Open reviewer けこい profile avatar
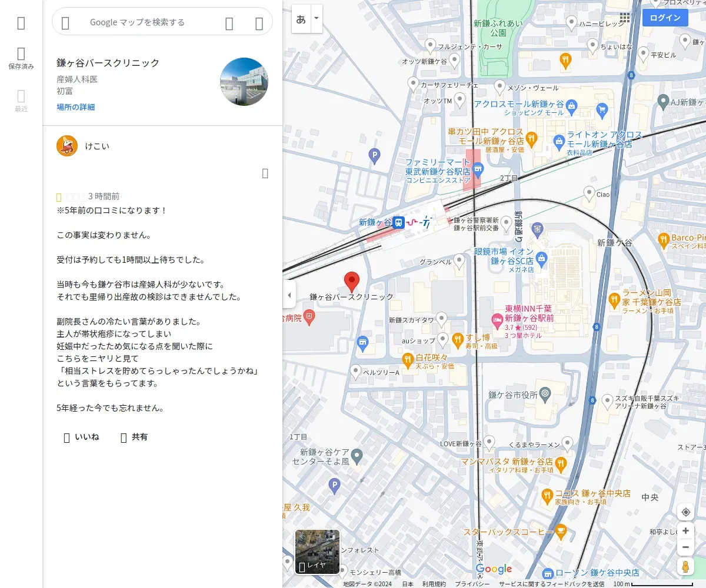The width and height of the screenshot is (706, 588). tap(67, 146)
